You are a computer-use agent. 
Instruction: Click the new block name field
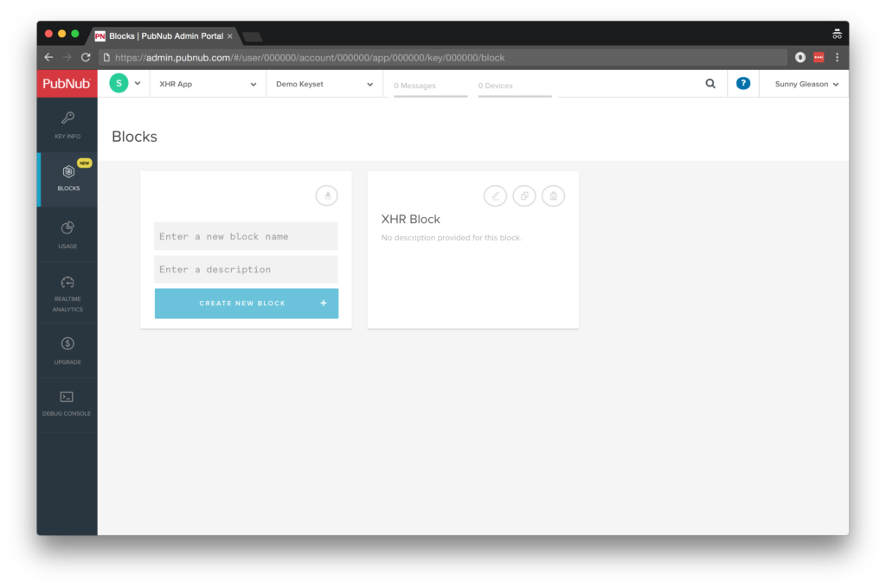247,237
